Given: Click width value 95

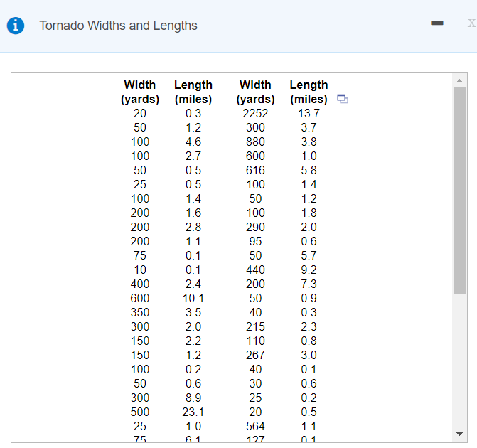Looking at the screenshot, I should (255, 242).
